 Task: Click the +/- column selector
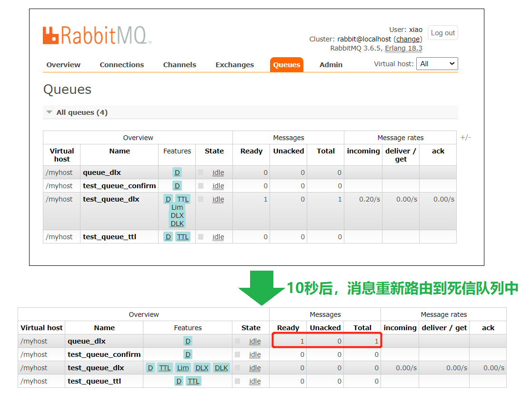point(465,137)
